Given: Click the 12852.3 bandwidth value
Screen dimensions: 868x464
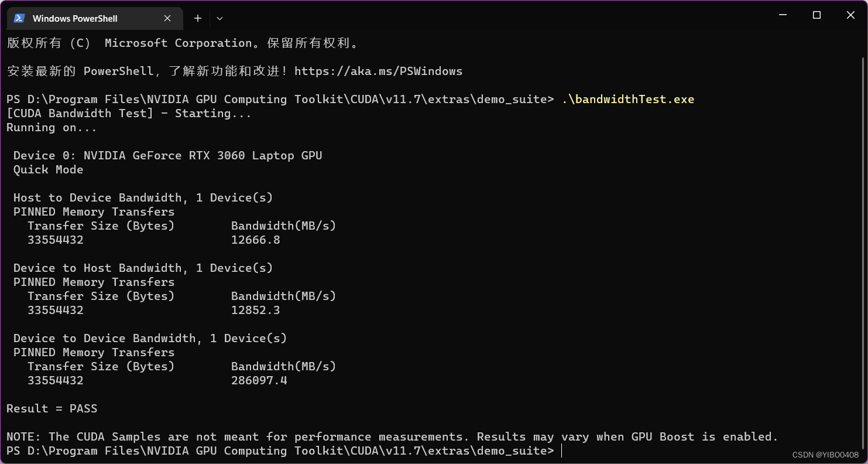Looking at the screenshot, I should (x=255, y=310).
